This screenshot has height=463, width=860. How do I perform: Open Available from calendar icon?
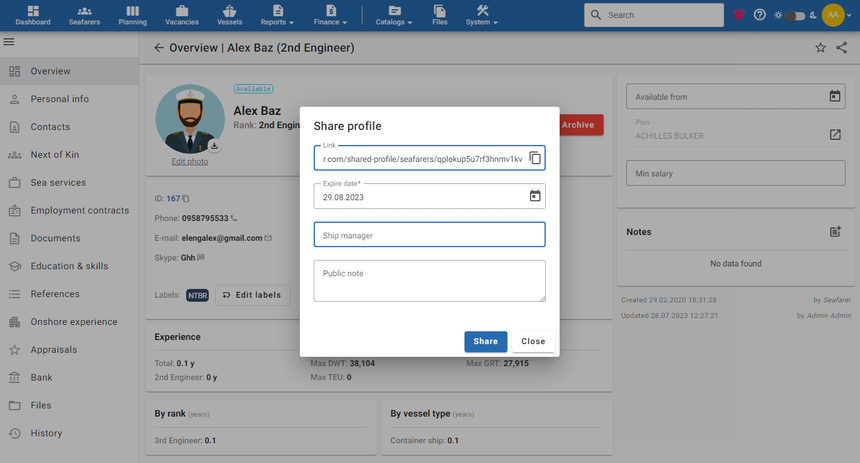[834, 96]
